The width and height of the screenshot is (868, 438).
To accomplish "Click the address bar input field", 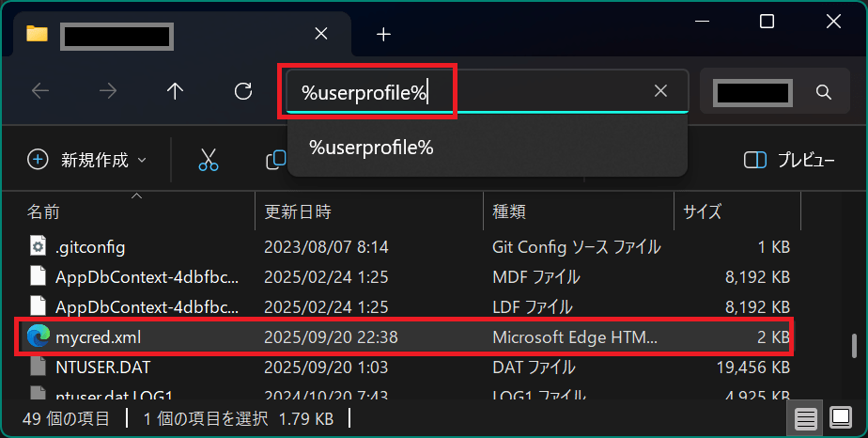I will tap(470, 91).
